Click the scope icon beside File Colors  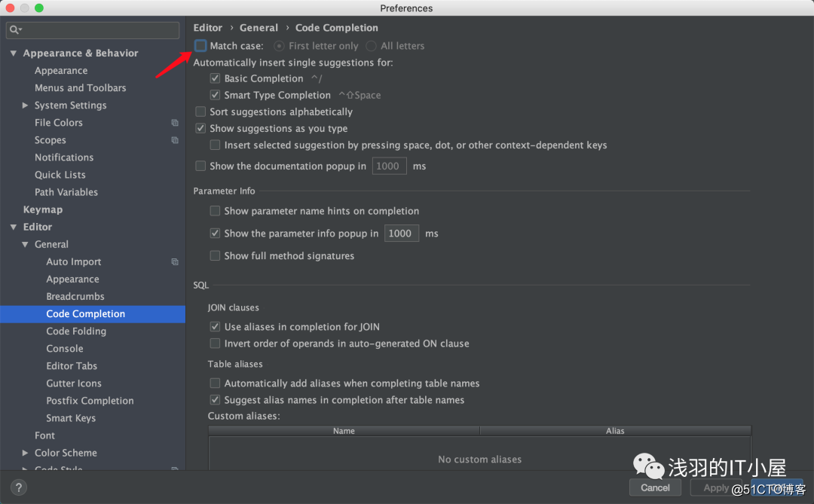174,122
